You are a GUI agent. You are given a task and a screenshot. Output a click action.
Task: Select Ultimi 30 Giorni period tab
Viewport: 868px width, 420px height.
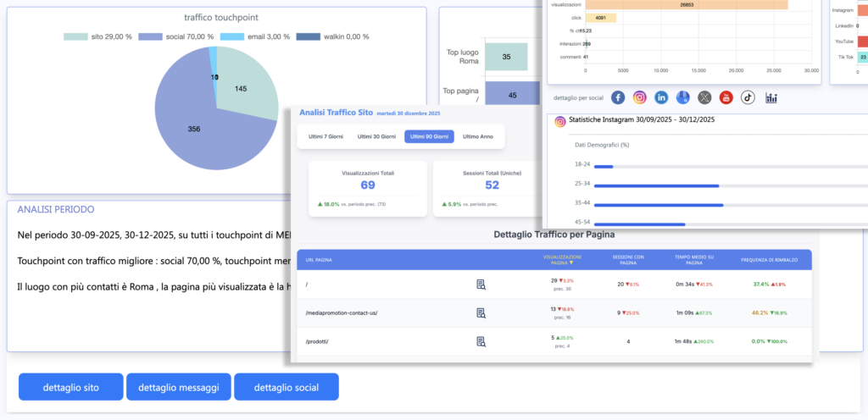[x=375, y=136]
